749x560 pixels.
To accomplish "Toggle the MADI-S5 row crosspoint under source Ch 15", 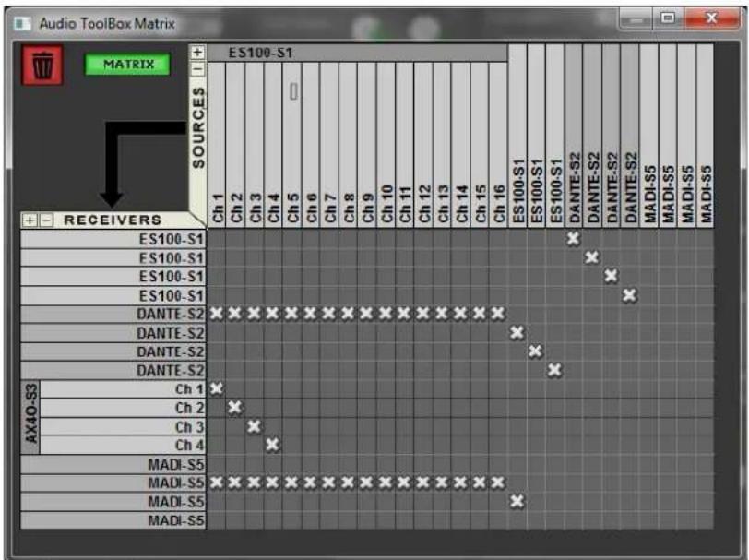I will 479,483.
